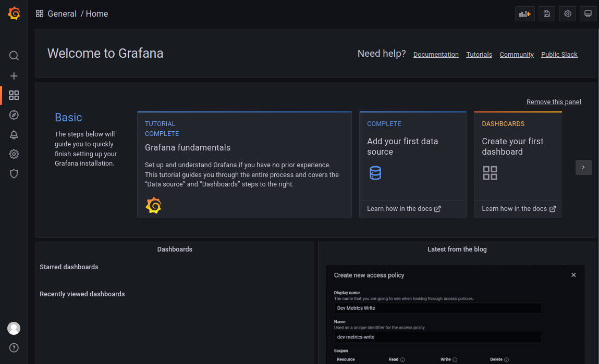This screenshot has height=364, width=599.
Task: Open the Help question mark icon
Action: (x=14, y=347)
